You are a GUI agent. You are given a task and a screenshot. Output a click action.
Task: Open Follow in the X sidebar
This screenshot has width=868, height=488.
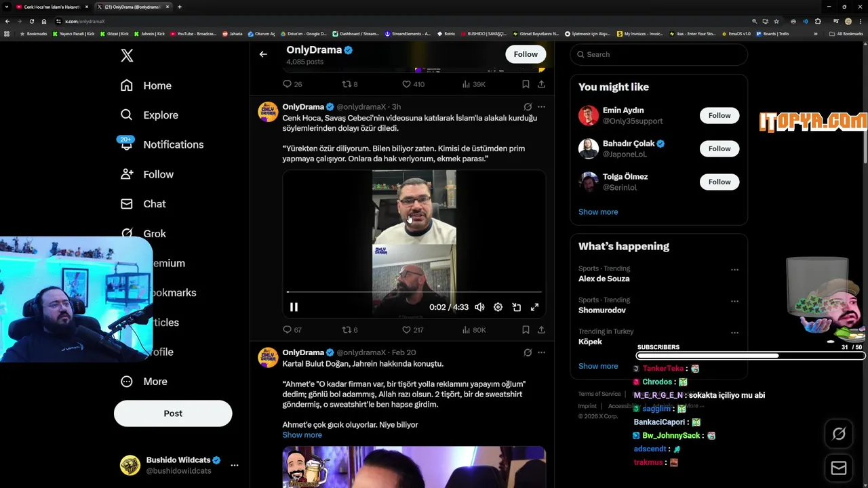pos(146,174)
